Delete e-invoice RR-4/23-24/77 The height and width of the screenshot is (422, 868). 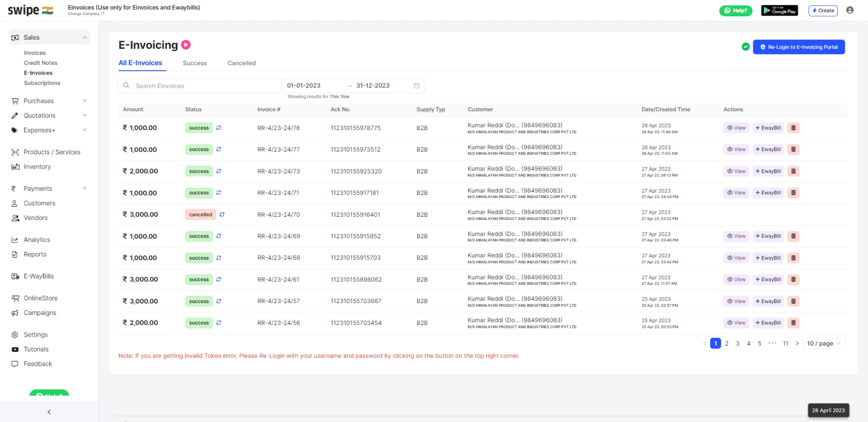(x=793, y=150)
